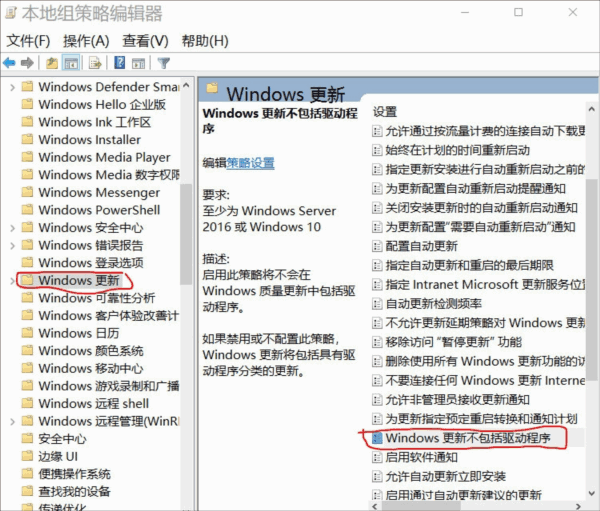The image size is (600, 511).
Task: Click the policy icon beside 配置自动更新
Action: (x=376, y=245)
